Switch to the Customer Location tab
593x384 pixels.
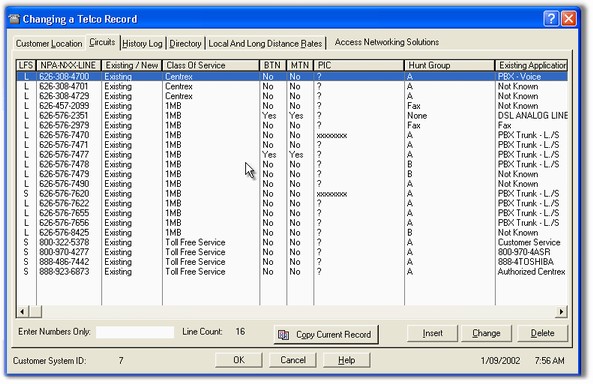pos(49,44)
